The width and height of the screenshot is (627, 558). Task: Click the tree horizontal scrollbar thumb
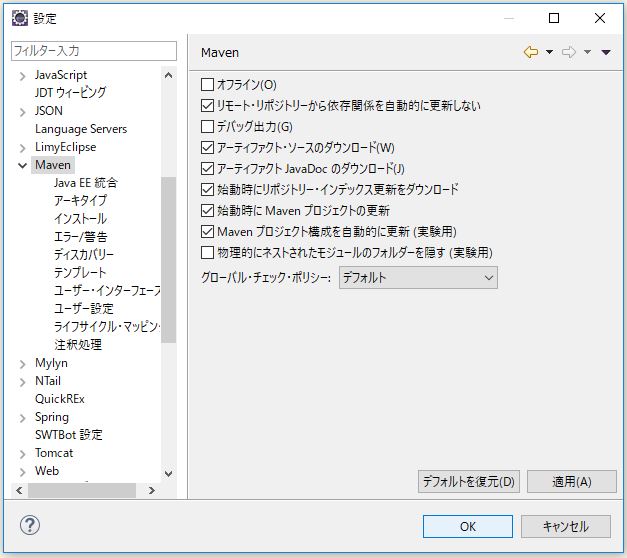(x=82, y=490)
